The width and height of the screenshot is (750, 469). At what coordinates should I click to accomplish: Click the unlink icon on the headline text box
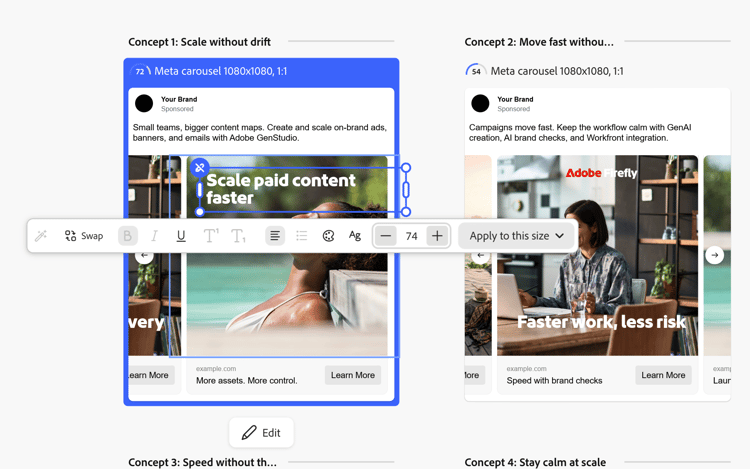199,167
